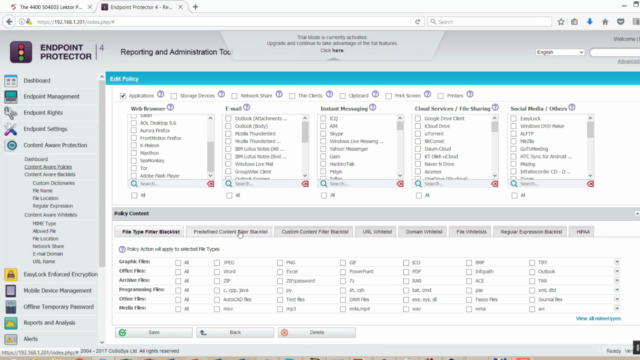Click help icon next to Storage Devices

221,94
